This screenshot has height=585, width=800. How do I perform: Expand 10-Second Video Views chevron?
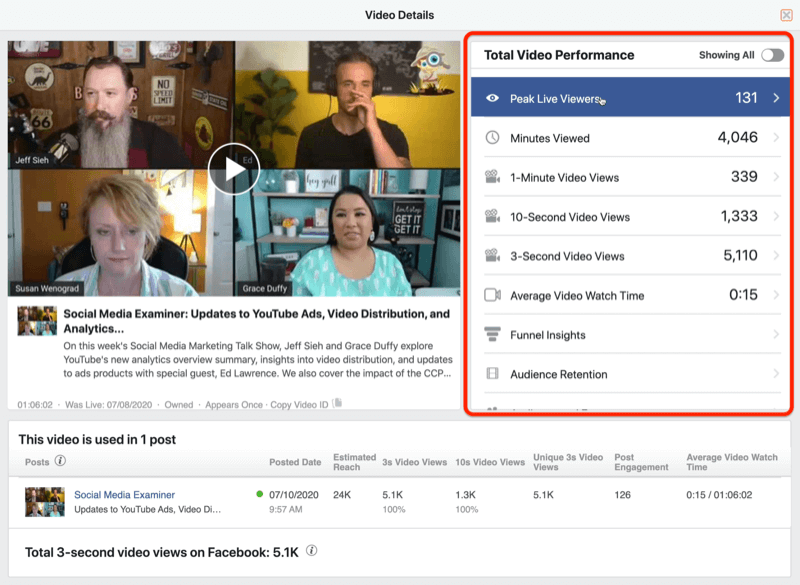pos(776,216)
